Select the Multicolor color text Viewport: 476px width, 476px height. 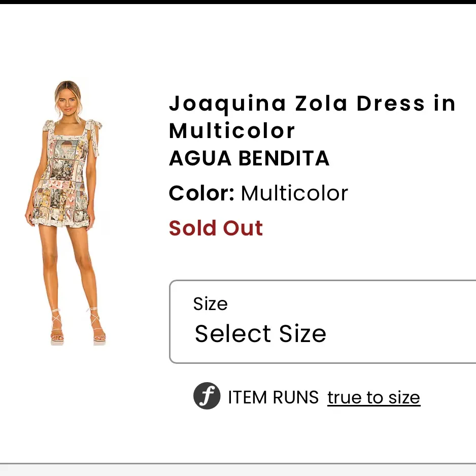pyautogui.click(x=294, y=193)
